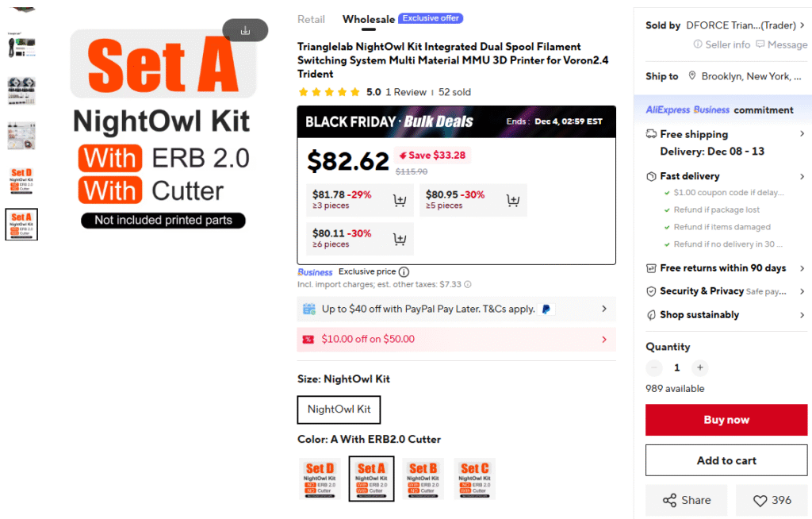Click the Add to cart button
The height and width of the screenshot is (519, 812).
coord(726,460)
